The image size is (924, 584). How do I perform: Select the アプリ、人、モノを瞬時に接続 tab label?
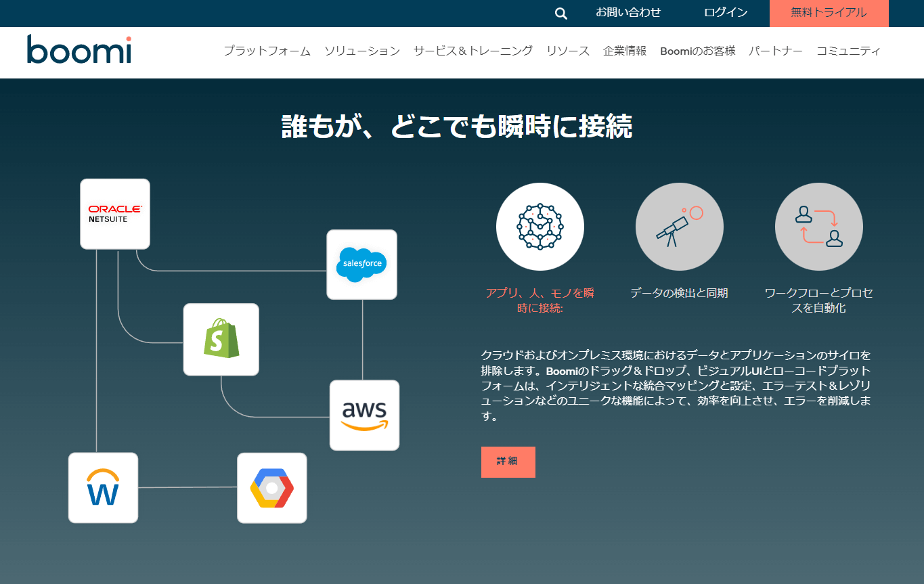coord(540,300)
